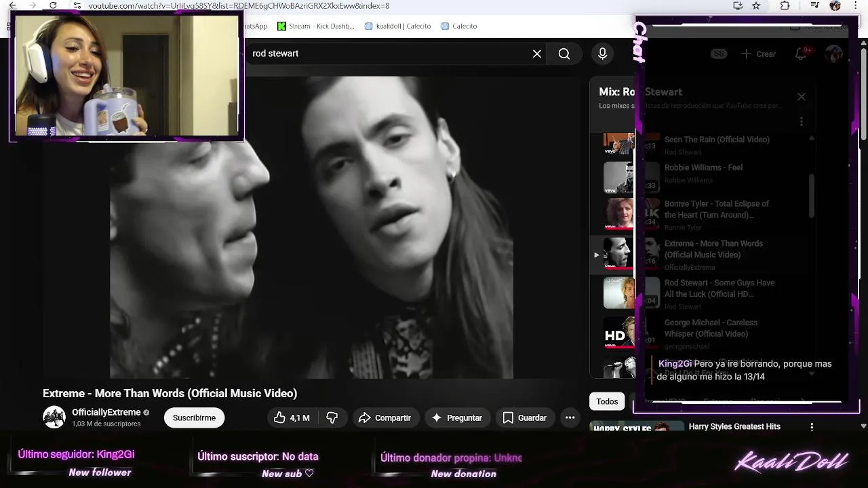
Task: Play George Michael - Careless Whisper
Action: click(711, 328)
